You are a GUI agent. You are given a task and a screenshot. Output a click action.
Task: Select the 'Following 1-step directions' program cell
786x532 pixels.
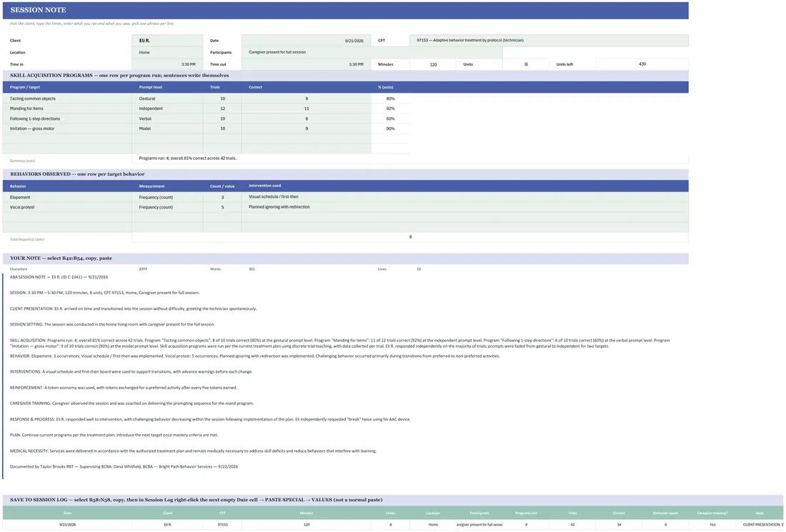click(67, 119)
